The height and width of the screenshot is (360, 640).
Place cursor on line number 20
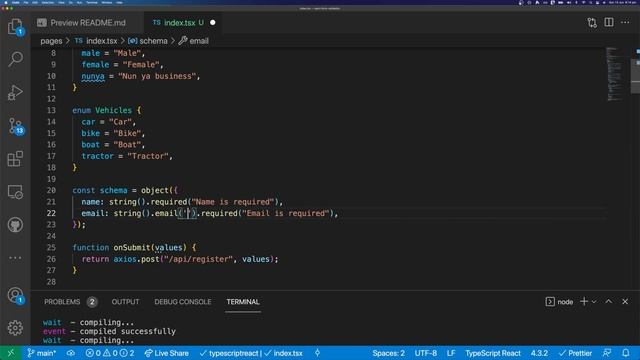[x=51, y=191]
